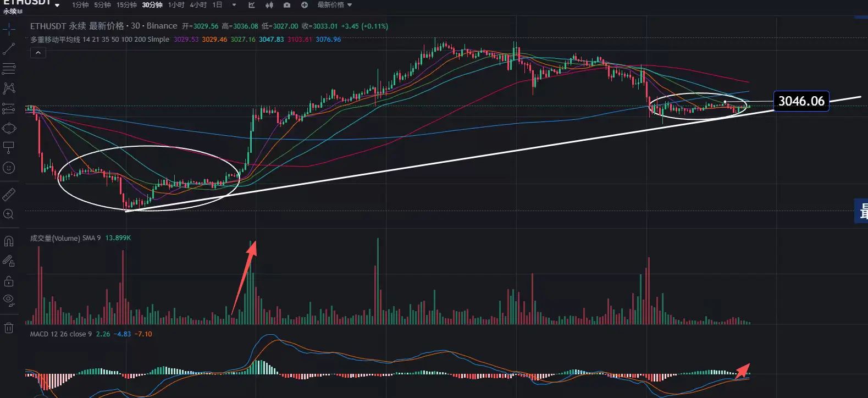The height and width of the screenshot is (398, 868).
Task: Click the high price 高=3036.08
Action: 240,26
